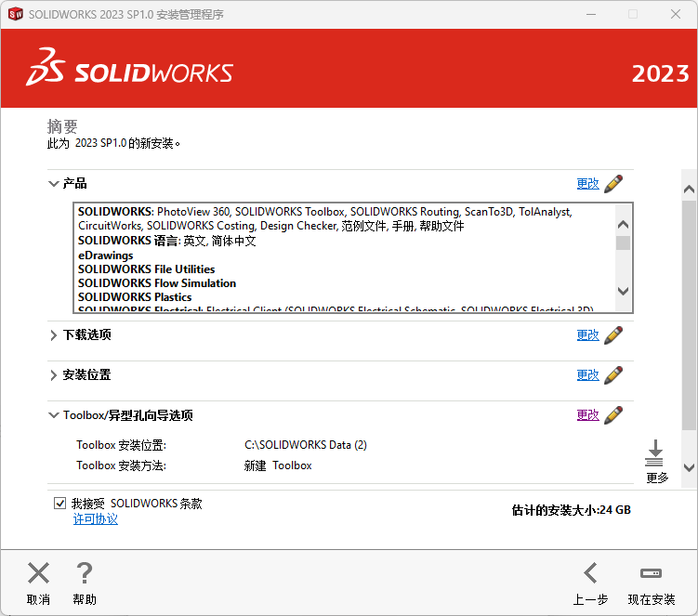698x616 pixels.
Task: Close the installation manager window
Action: [x=676, y=14]
